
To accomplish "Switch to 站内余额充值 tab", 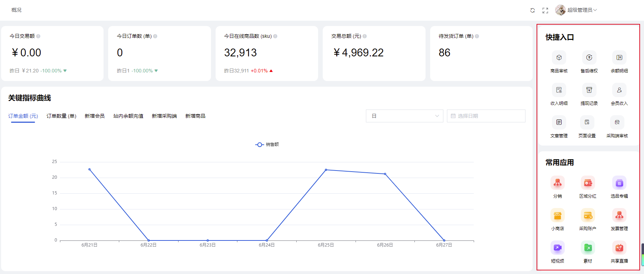I will click(128, 116).
